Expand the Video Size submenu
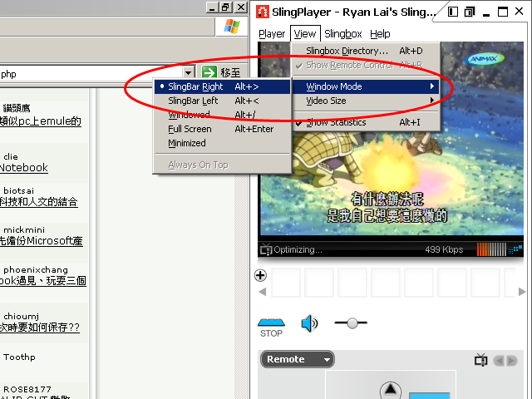Screen dimensions: 532x399 click(366, 101)
